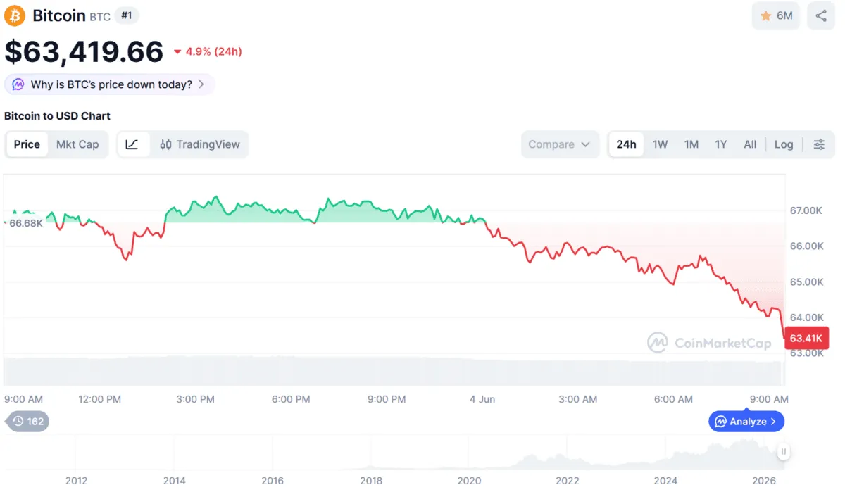845x504 pixels.
Task: Show the All time range
Action: coord(750,144)
